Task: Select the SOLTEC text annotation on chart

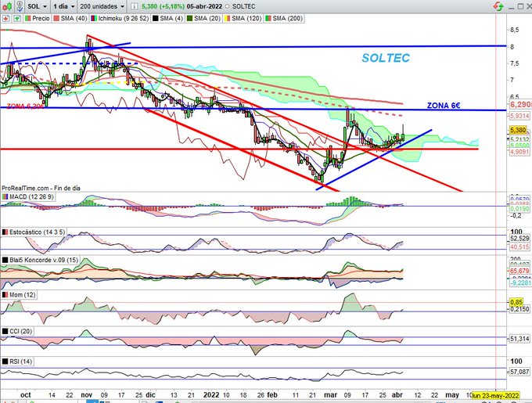Action: (x=386, y=58)
